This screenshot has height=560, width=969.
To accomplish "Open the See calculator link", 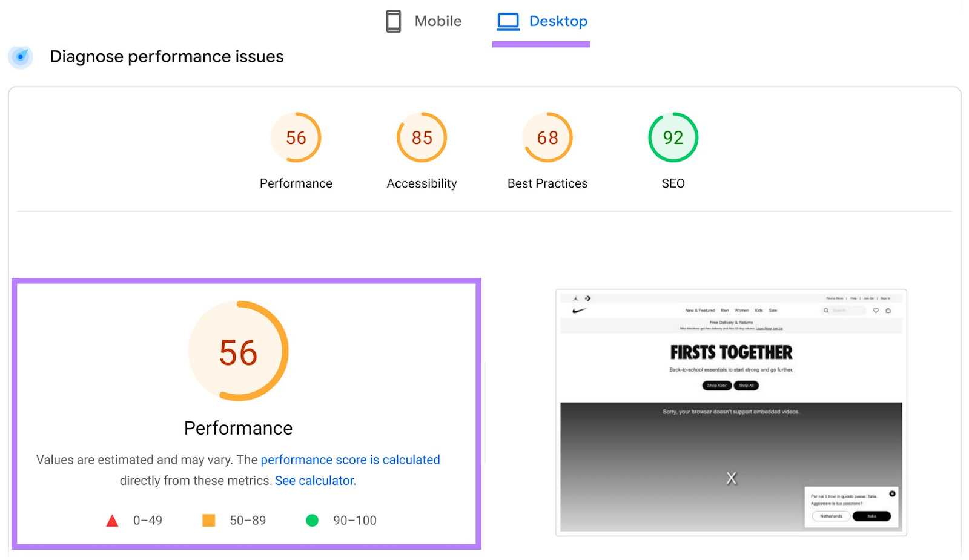I will tap(314, 480).
